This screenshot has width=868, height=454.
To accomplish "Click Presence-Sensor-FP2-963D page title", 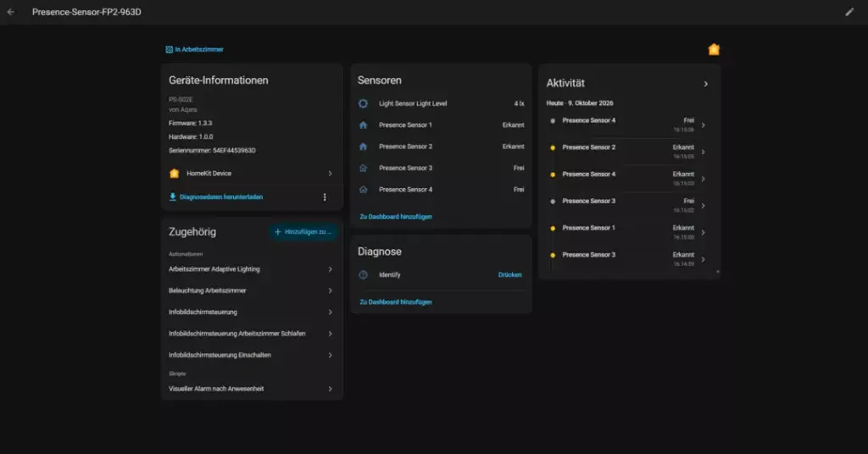I will pos(86,12).
